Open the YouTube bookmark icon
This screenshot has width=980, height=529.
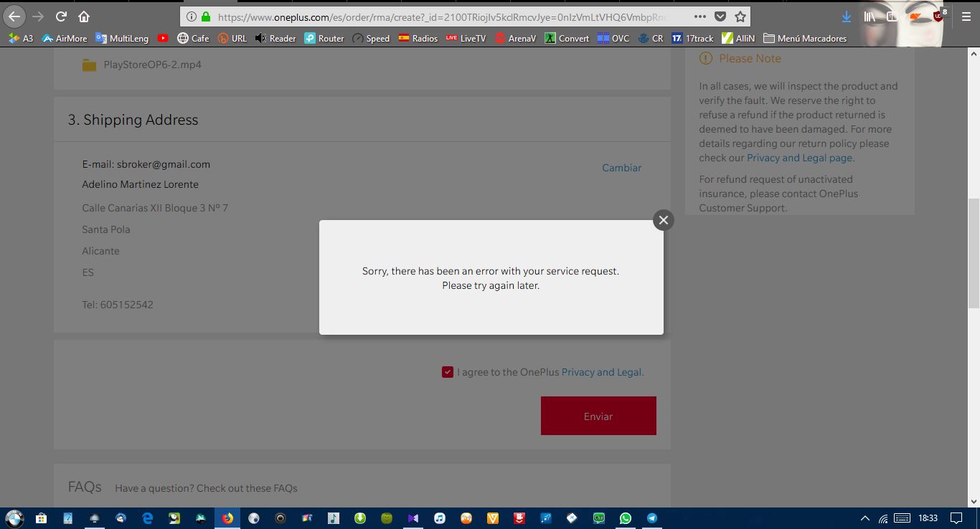tap(163, 38)
